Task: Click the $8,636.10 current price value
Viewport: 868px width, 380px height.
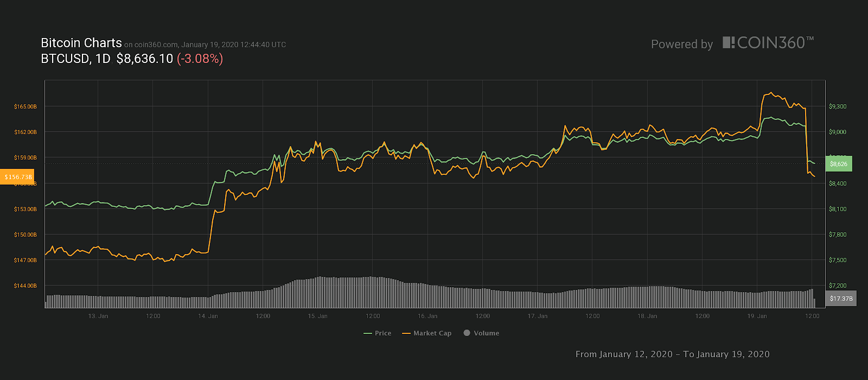Action: coord(144,59)
